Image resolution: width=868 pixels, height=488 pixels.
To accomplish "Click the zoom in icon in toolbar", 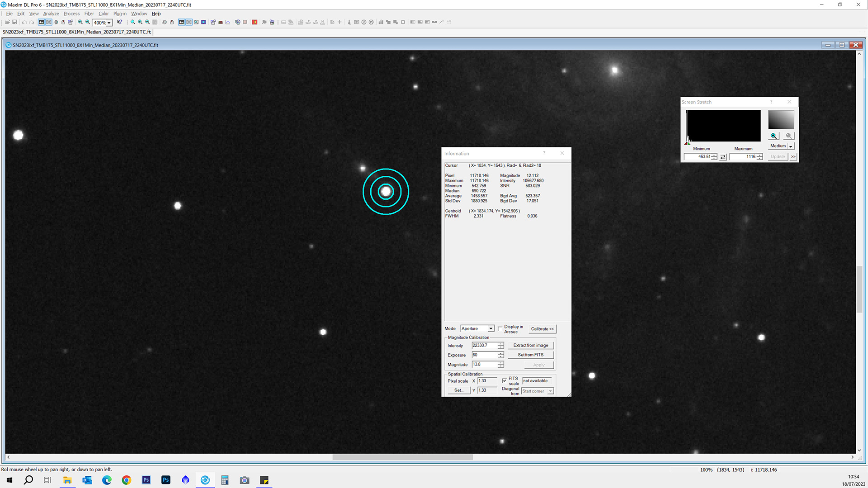I will 80,22.
